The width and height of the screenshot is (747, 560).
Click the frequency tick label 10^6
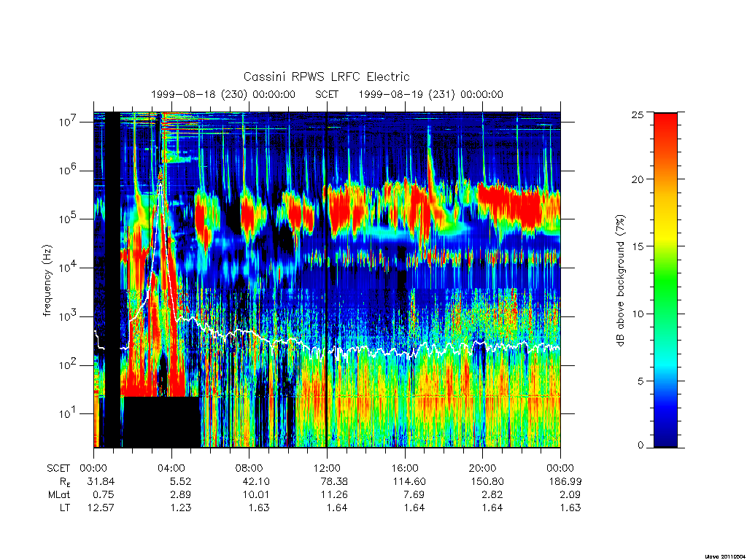69,170
